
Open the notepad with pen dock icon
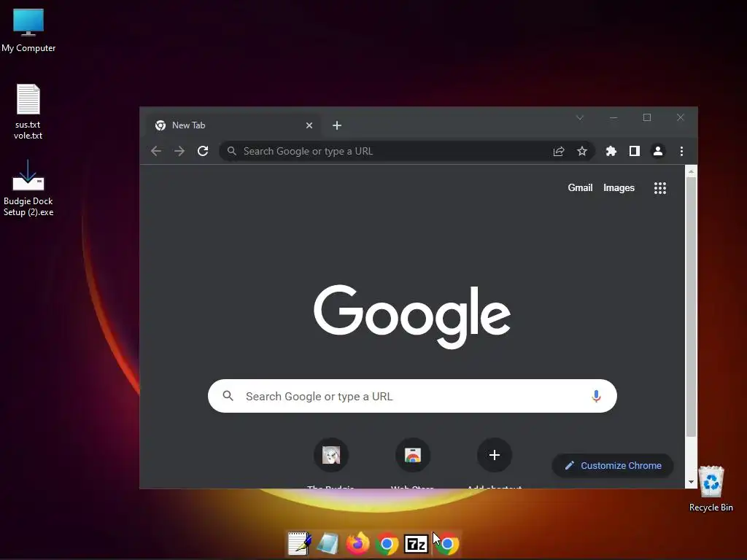[x=300, y=543]
